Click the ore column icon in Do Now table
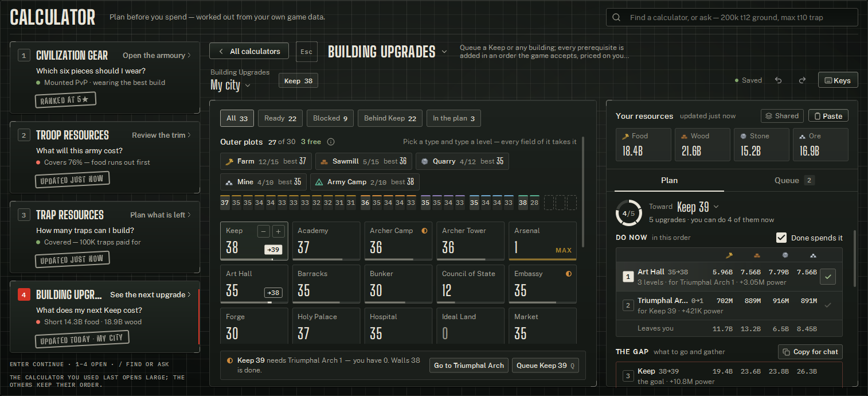 coord(813,255)
